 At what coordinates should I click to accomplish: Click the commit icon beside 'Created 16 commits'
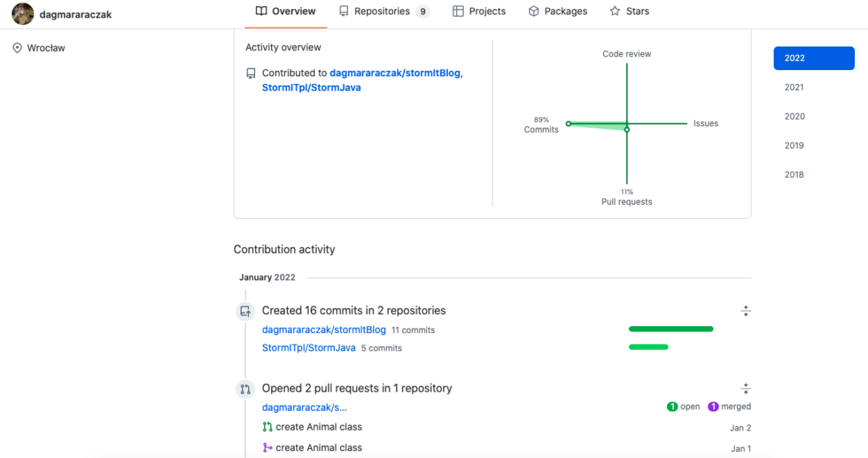click(244, 311)
